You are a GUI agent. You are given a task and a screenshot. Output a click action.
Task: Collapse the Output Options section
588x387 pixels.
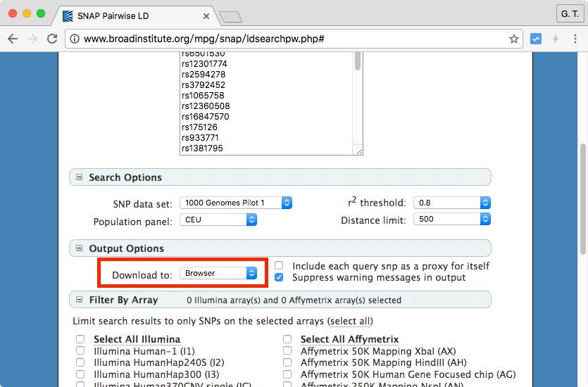tap(79, 249)
